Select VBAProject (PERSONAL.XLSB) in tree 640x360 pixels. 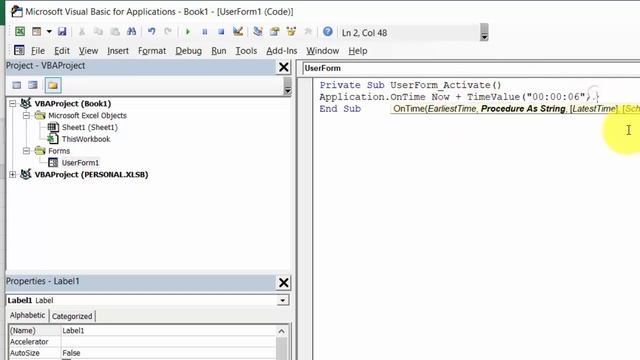pos(91,175)
